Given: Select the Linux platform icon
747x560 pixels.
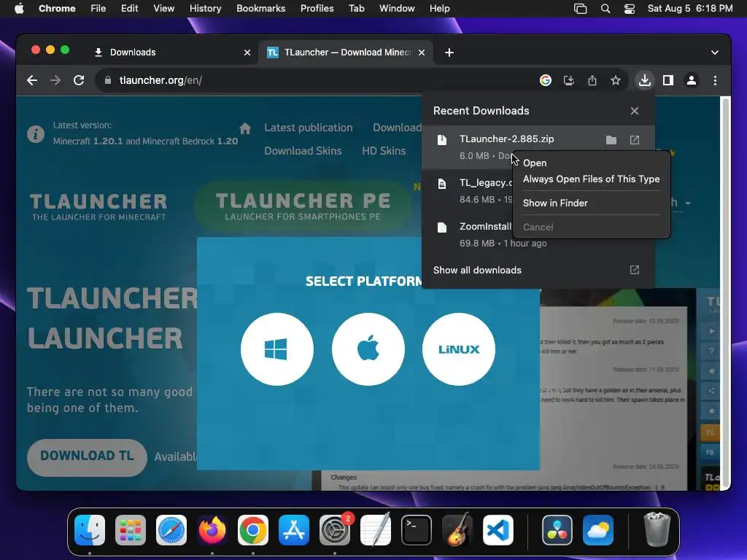Looking at the screenshot, I should 459,349.
